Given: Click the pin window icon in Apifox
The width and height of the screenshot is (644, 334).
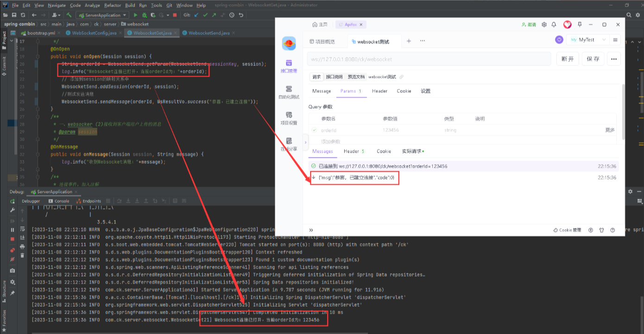Looking at the screenshot, I should [x=579, y=25].
